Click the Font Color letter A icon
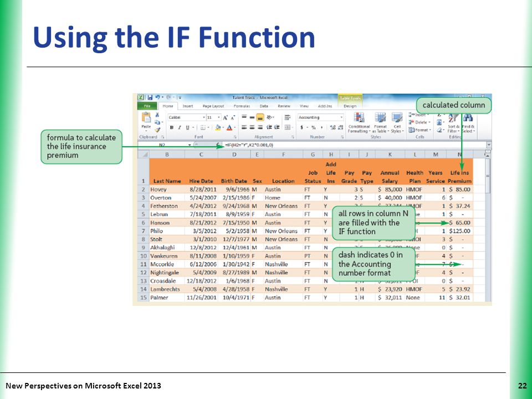532x399 pixels. coord(229,127)
